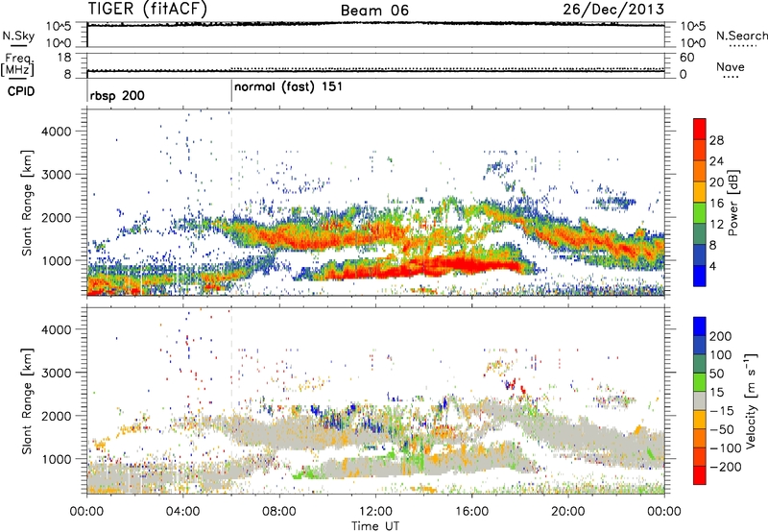Click the 12:00 time tick label
Screen dimensions: 768x532
[375, 512]
